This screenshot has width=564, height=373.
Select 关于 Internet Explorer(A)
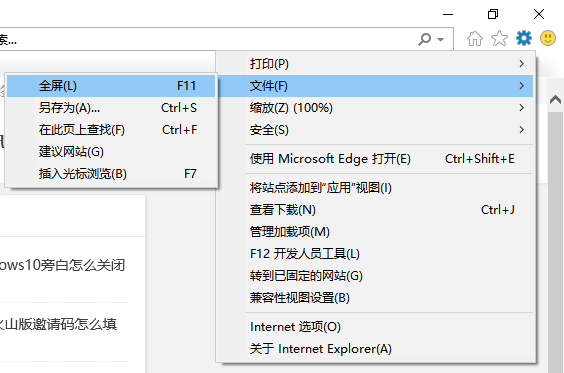tap(376, 349)
